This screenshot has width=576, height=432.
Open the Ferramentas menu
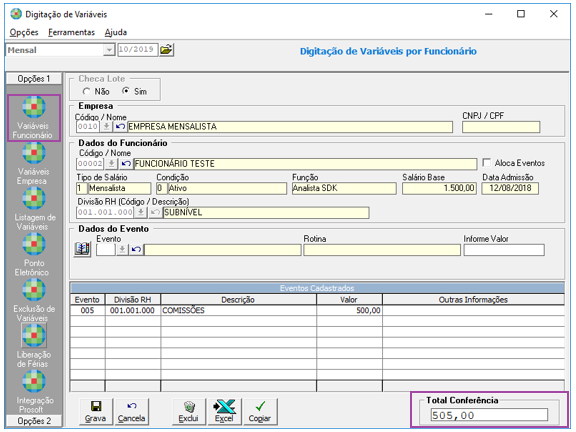71,32
